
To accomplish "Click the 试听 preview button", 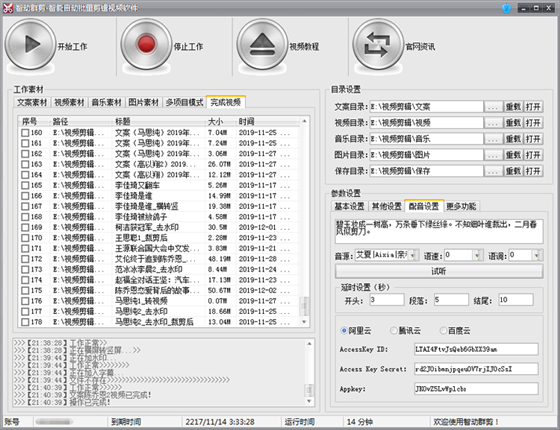I will [x=439, y=271].
